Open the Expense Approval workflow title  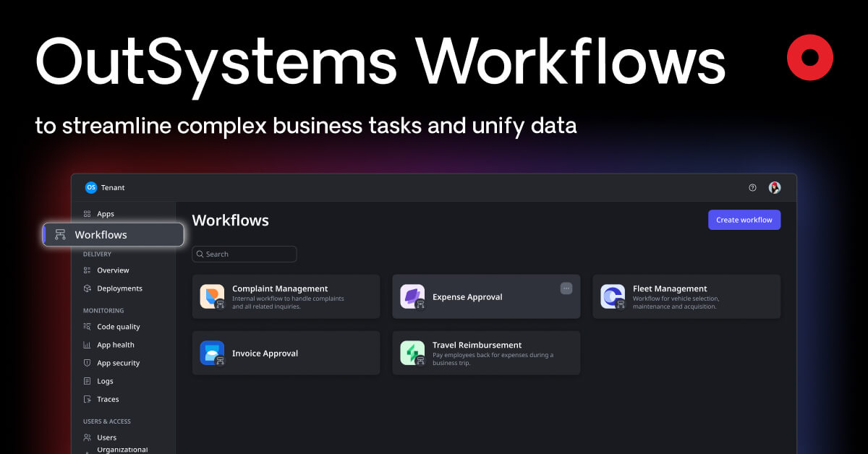coord(467,297)
